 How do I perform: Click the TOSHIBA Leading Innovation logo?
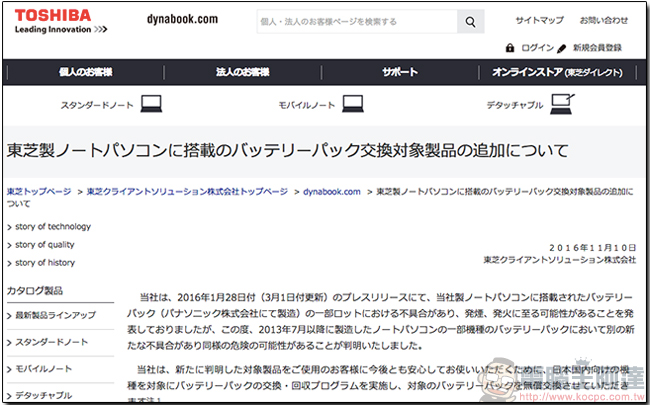61,22
